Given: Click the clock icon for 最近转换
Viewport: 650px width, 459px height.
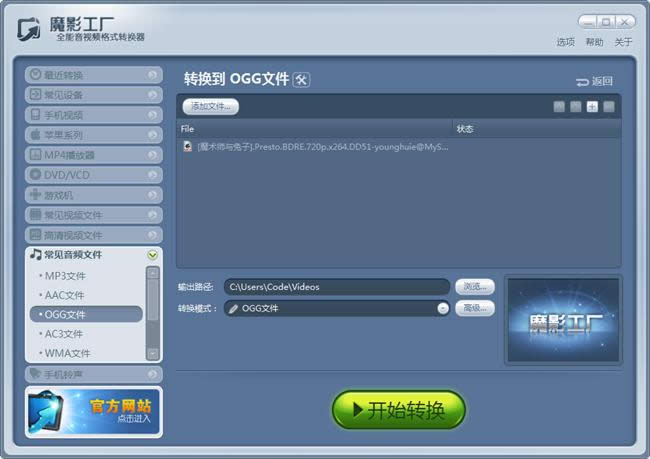Looking at the screenshot, I should (36, 75).
